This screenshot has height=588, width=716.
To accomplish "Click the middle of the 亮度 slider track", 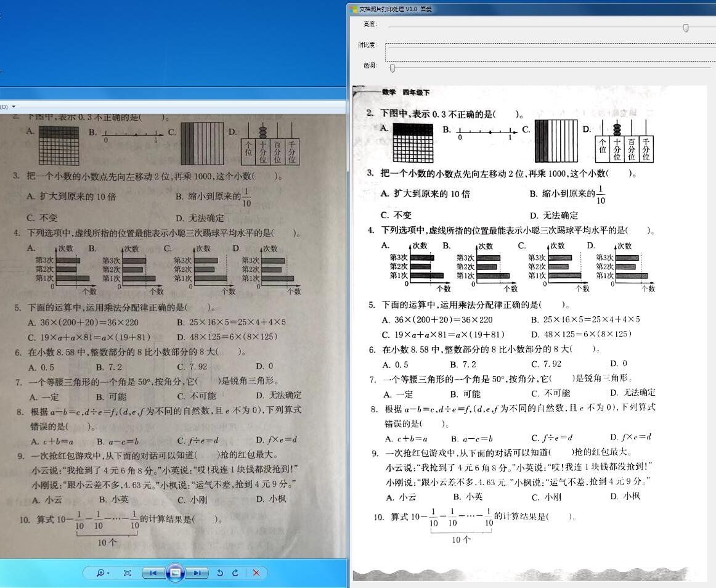I will tap(548, 27).
